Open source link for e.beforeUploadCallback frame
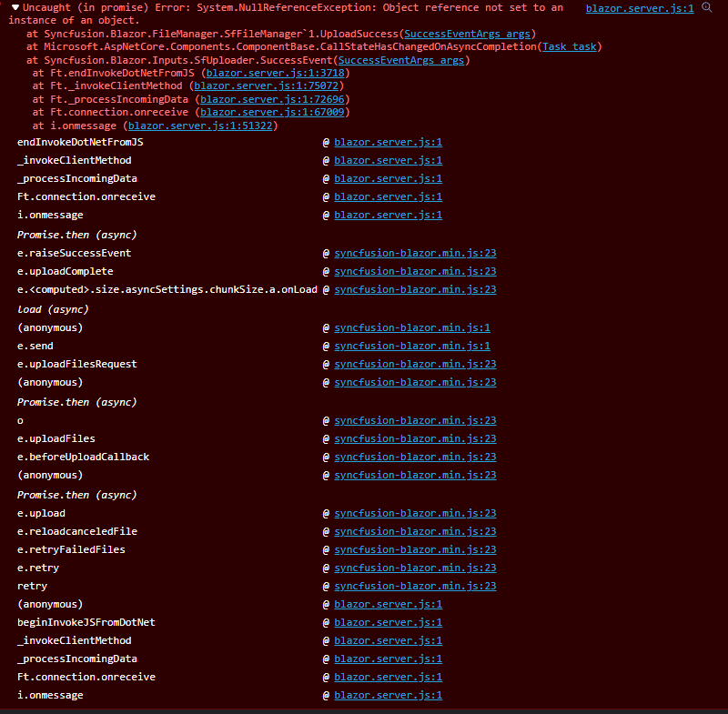 click(x=415, y=457)
